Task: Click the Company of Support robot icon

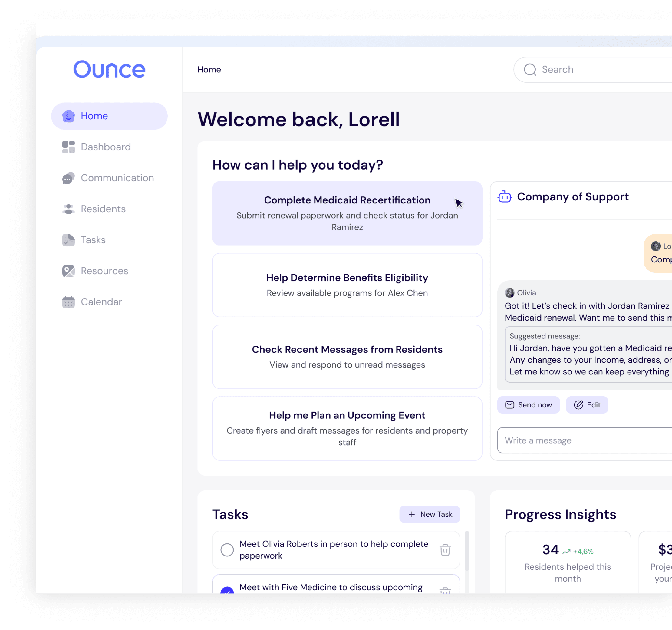Action: click(505, 197)
